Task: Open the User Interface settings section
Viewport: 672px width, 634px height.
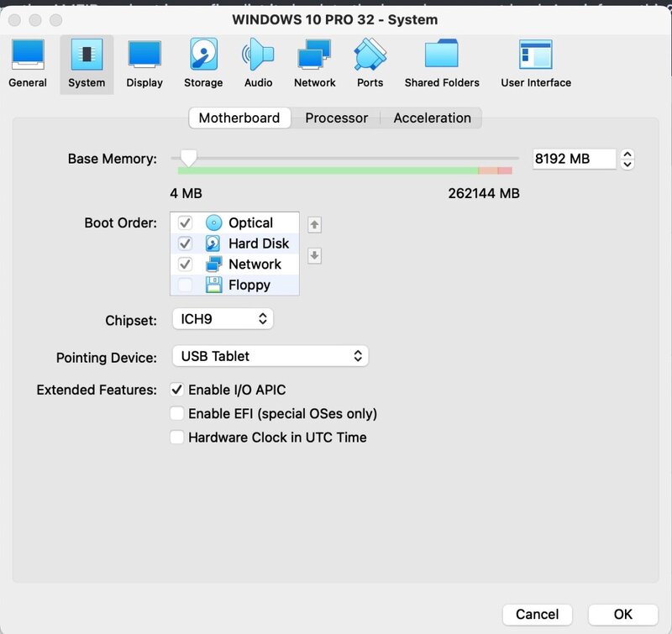Action: 536,64
